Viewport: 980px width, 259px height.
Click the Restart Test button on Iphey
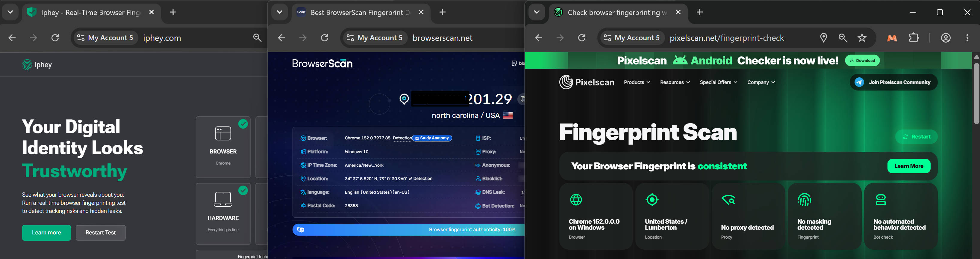100,233
